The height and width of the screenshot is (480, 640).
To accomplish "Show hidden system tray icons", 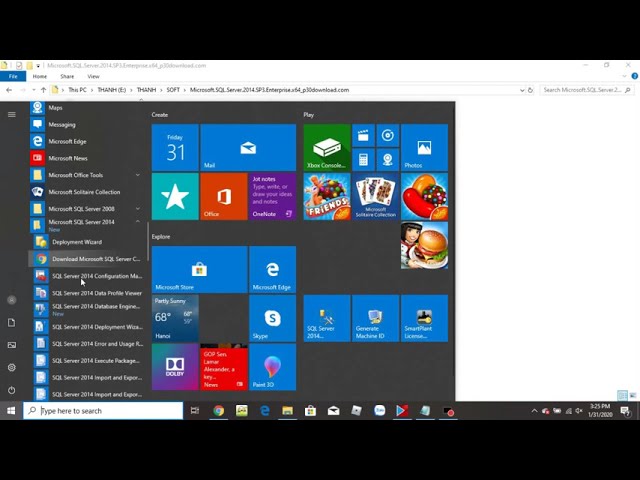I will click(x=534, y=411).
